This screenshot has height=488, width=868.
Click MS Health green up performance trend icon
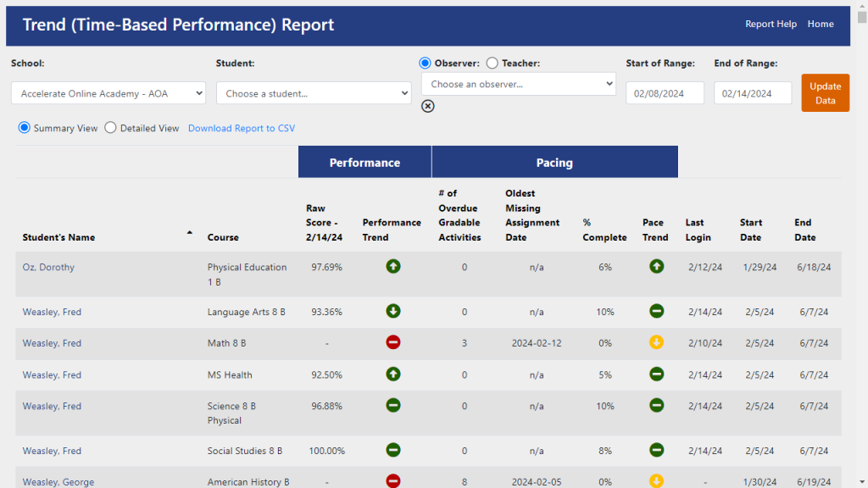[393, 374]
